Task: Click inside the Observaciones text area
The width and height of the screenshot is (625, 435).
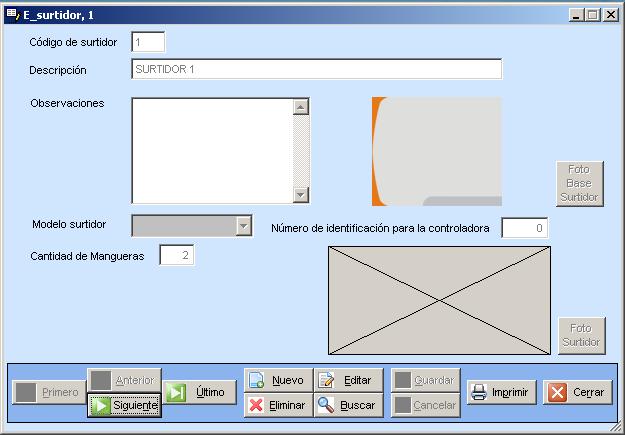Action: [213, 151]
